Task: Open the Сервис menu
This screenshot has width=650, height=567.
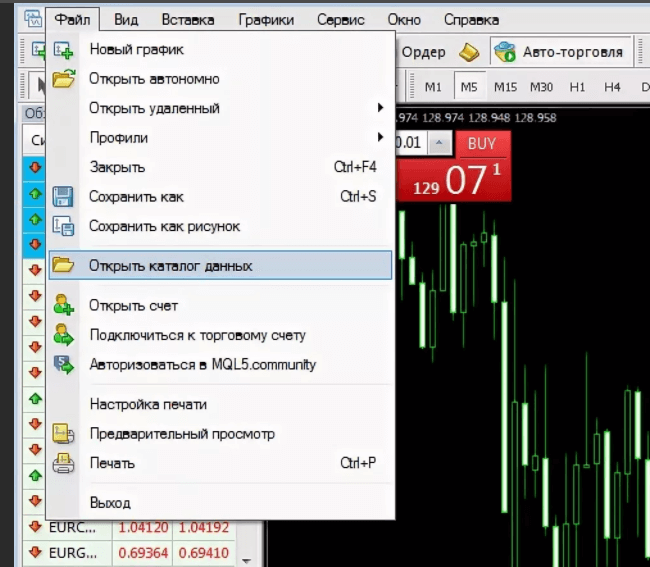Action: point(340,19)
